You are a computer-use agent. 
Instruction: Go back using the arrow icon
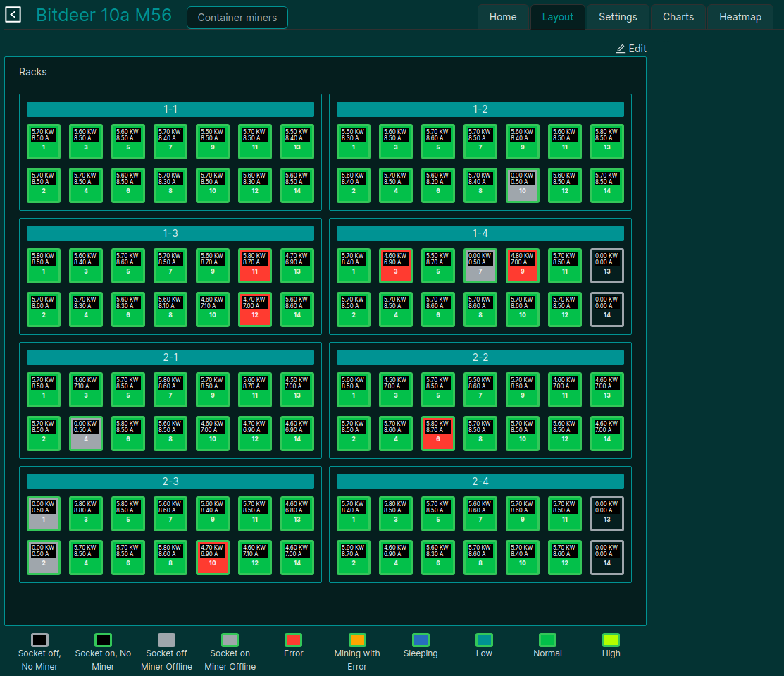click(13, 15)
